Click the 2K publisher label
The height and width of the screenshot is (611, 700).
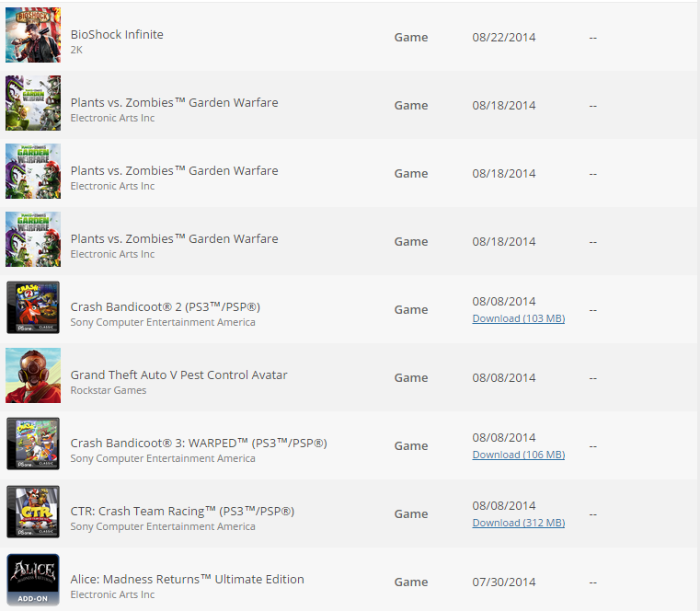76,50
